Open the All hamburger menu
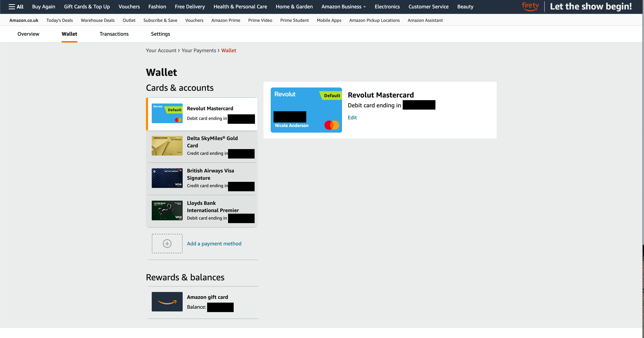 tap(16, 7)
